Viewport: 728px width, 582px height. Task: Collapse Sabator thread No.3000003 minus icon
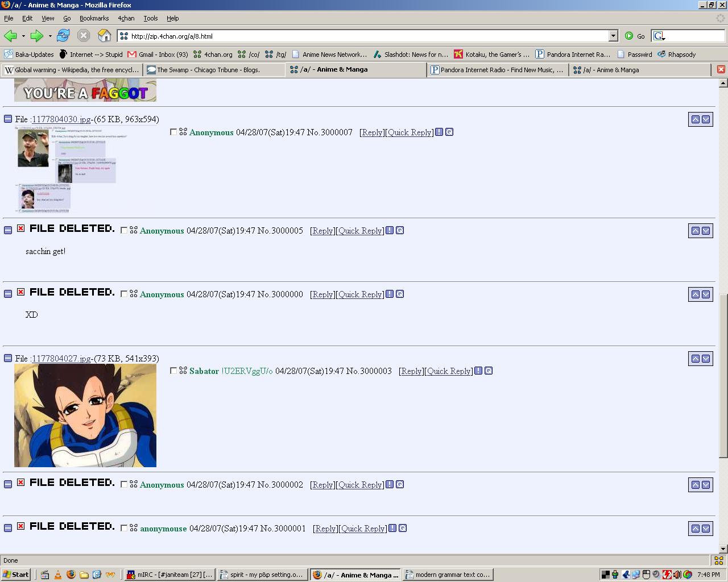tap(8, 358)
